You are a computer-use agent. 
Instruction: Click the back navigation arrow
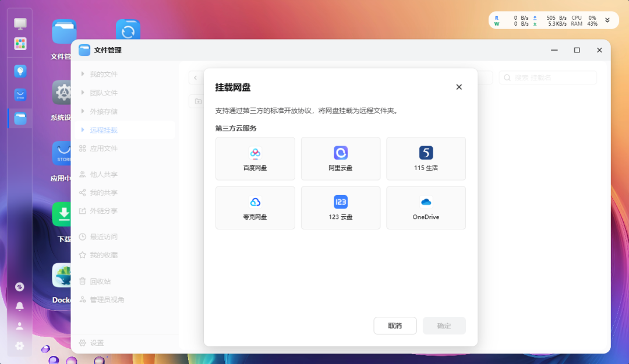coord(195,78)
